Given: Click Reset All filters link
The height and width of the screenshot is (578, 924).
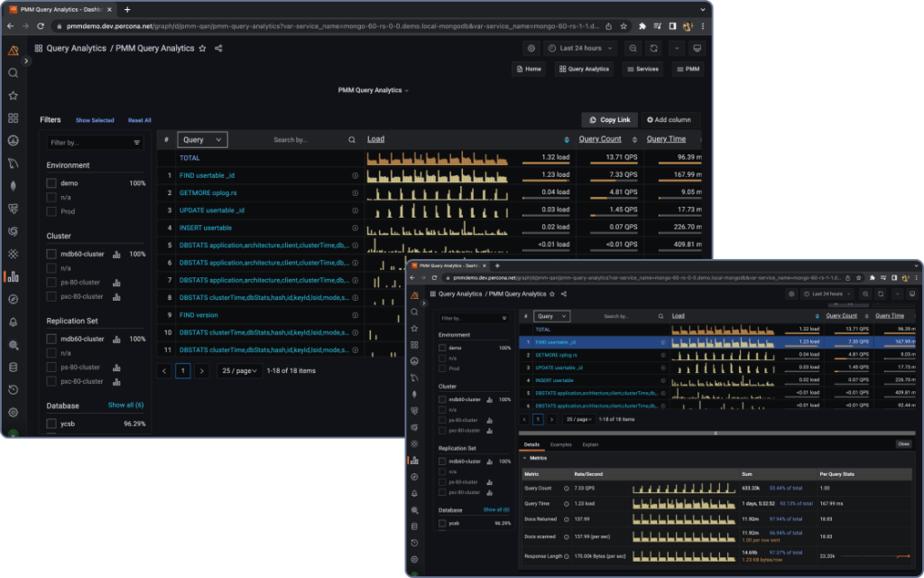Looking at the screenshot, I should [x=140, y=120].
